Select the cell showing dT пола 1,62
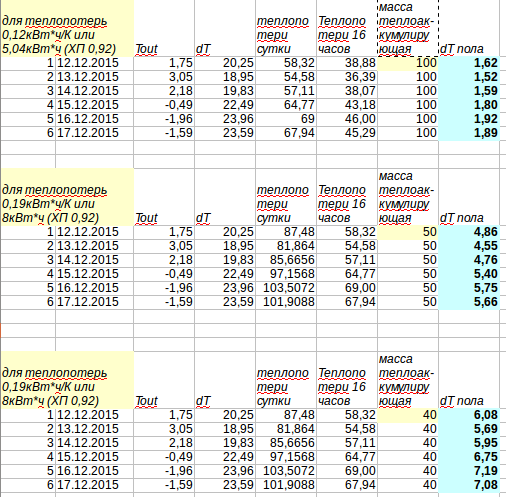 469,63
